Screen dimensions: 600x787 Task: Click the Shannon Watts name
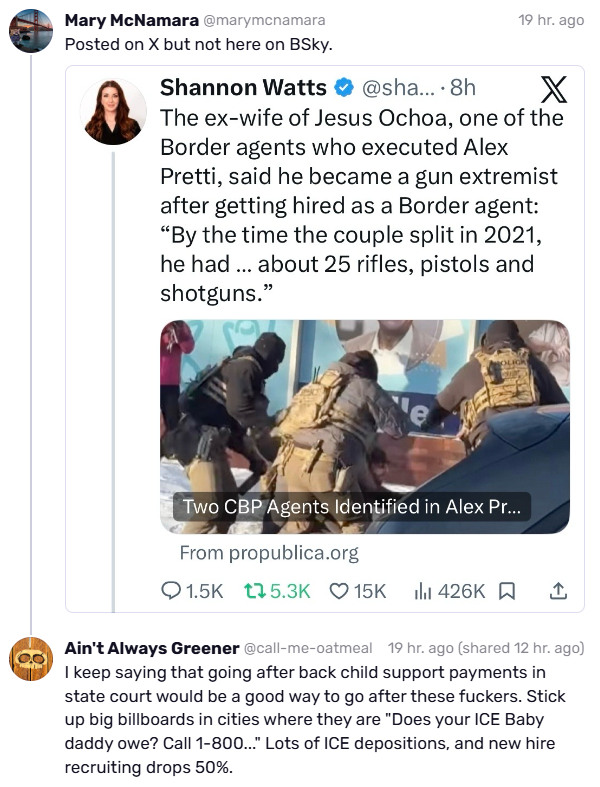pyautogui.click(x=244, y=87)
